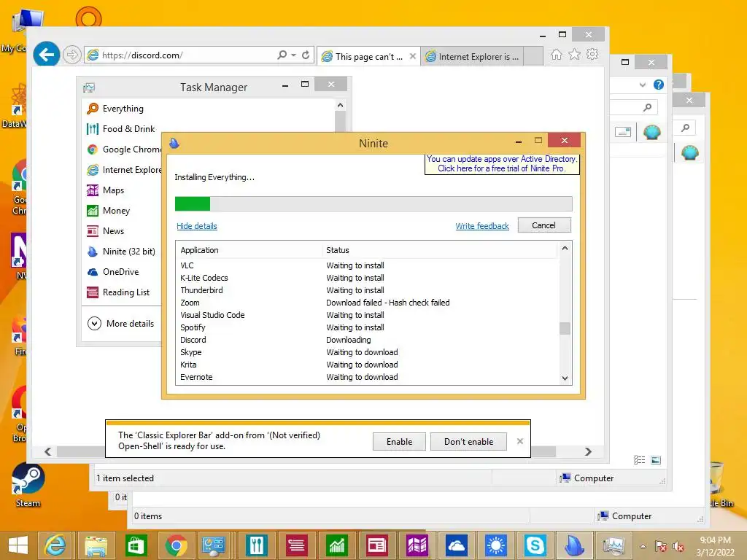Select the Thunderbird row in Ninite
Screen dimensions: 747x560
(367, 290)
